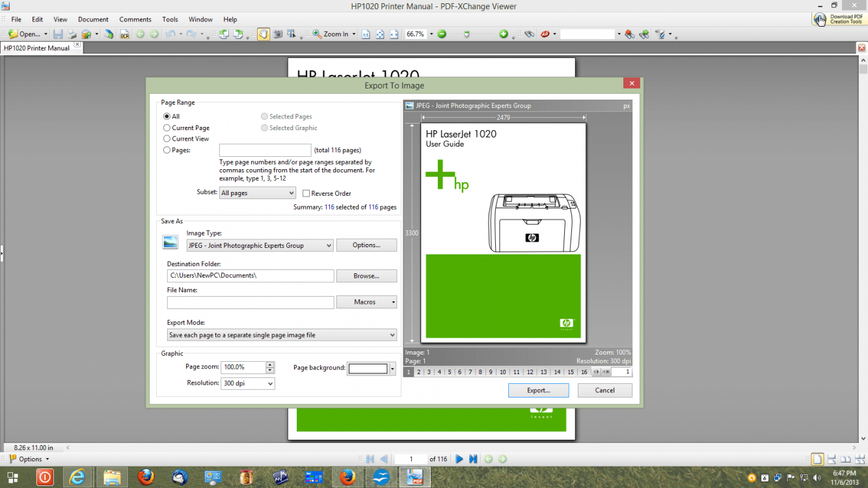Click the green zoom out minus icon

coord(442,34)
